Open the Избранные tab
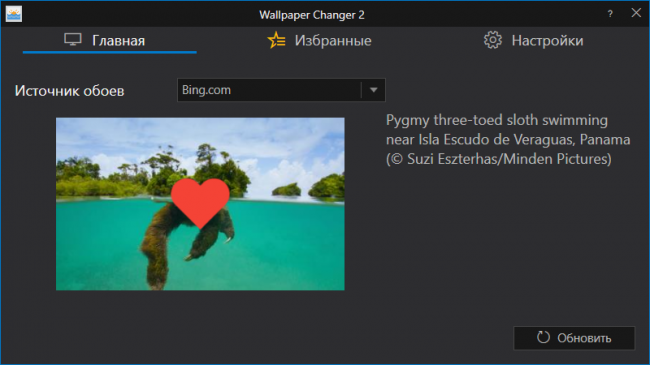This screenshot has width=650, height=365. pos(319,41)
